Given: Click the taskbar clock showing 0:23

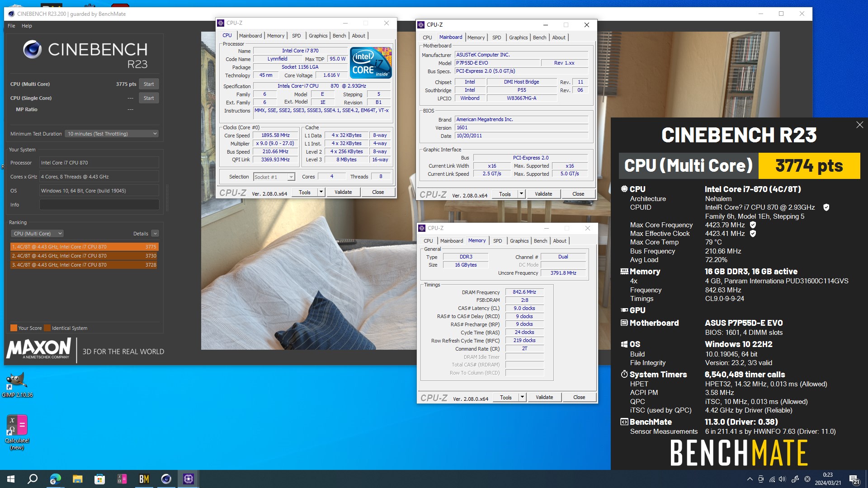Looking at the screenshot, I should (828, 479).
